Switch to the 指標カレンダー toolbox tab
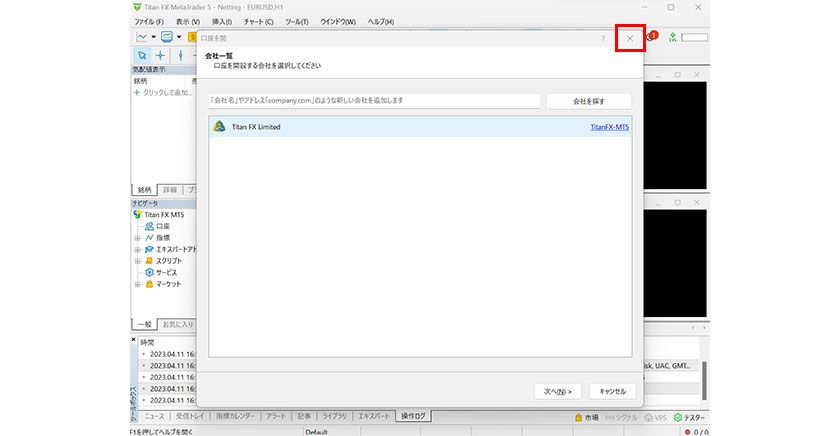The width and height of the screenshot is (840, 436). pyautogui.click(x=235, y=416)
